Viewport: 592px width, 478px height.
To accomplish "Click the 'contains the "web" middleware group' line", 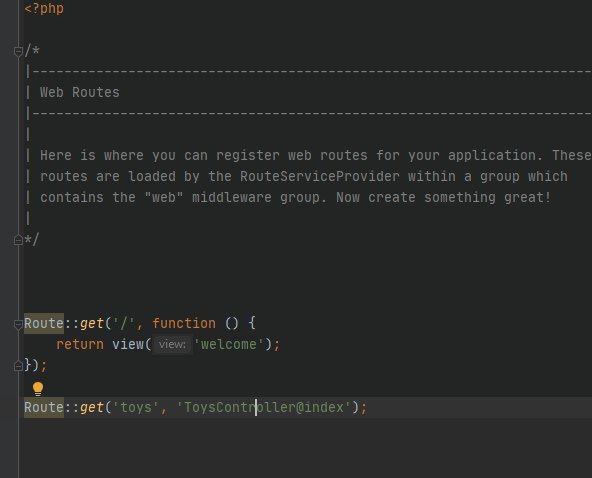I will point(288,197).
